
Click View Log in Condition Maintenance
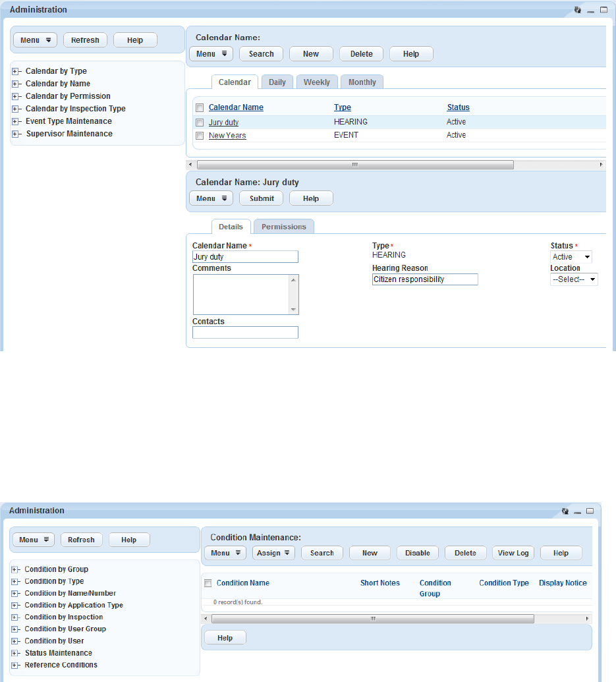(x=513, y=553)
